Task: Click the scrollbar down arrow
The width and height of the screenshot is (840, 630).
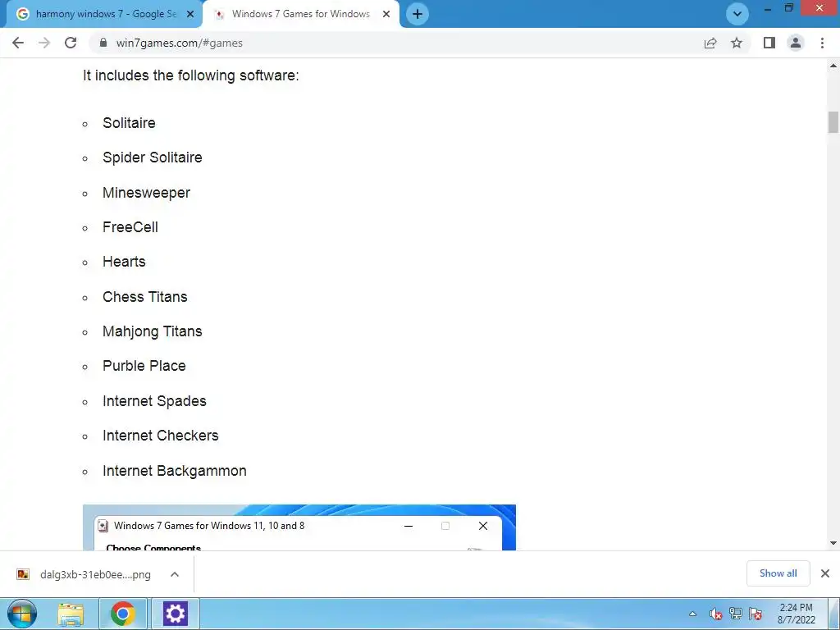Action: tap(833, 543)
